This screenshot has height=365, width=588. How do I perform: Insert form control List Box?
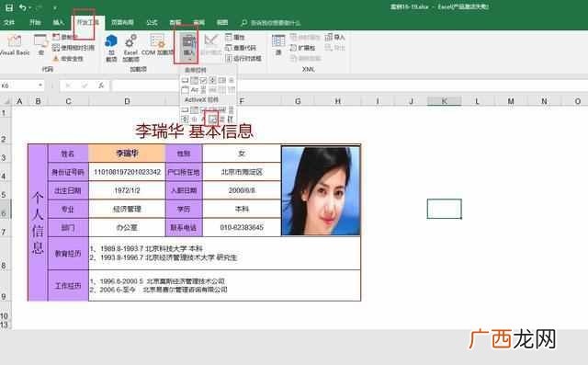point(222,80)
